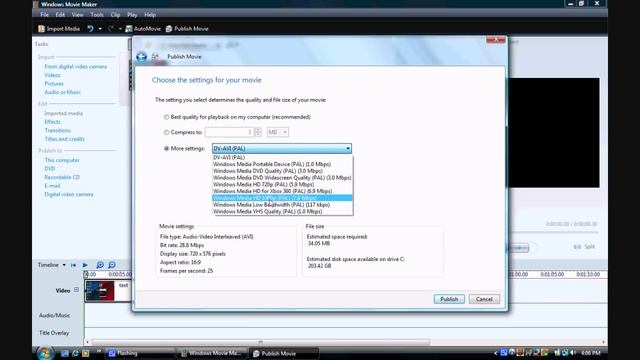
Task: Click the Publish Movie toolbar button
Action: pyautogui.click(x=187, y=29)
